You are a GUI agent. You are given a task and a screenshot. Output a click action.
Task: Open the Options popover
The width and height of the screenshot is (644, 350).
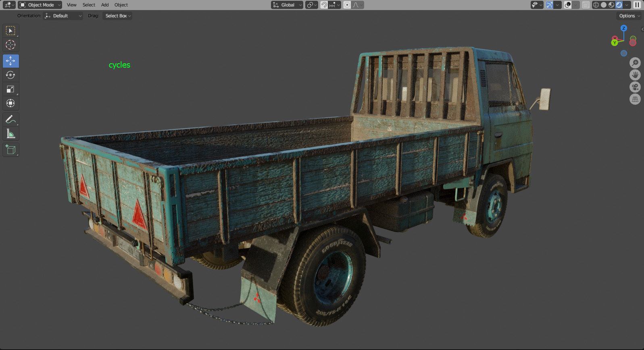click(x=629, y=16)
